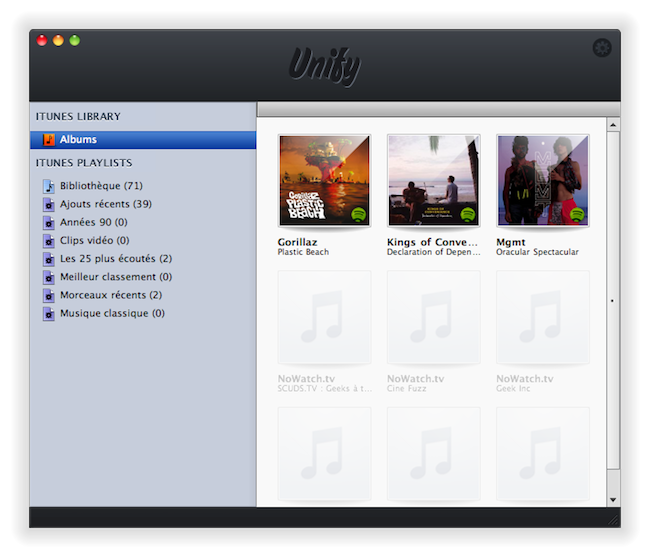Click the red close window button
This screenshot has width=650, height=557.
point(42,40)
